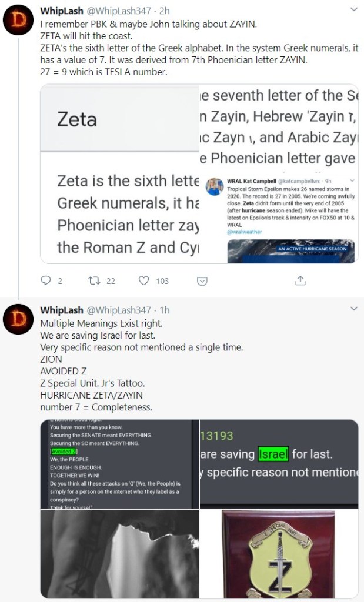Open the share tweet icon
Image resolution: width=364 pixels, height=602 pixels.
[300, 281]
